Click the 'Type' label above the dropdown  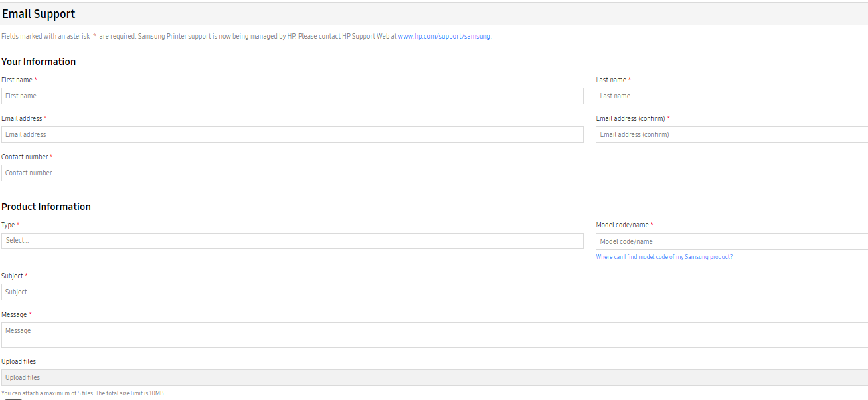pos(8,225)
